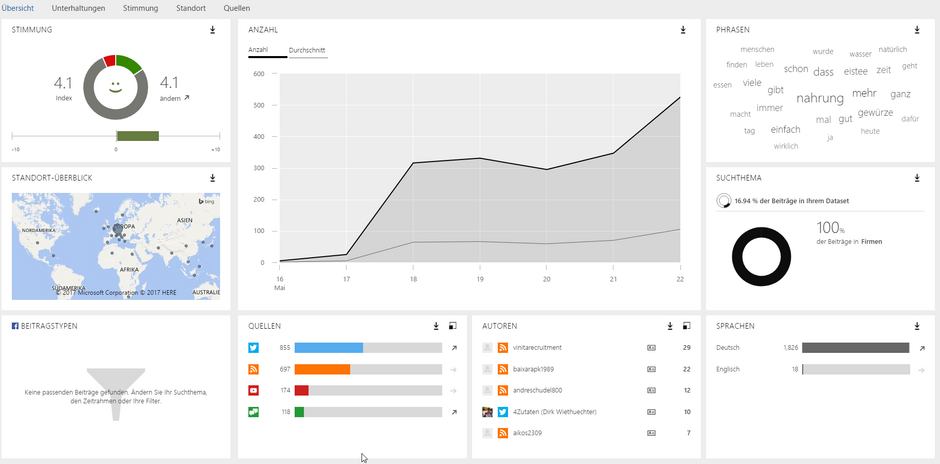Select the Durchschnitt chart tab

308,50
